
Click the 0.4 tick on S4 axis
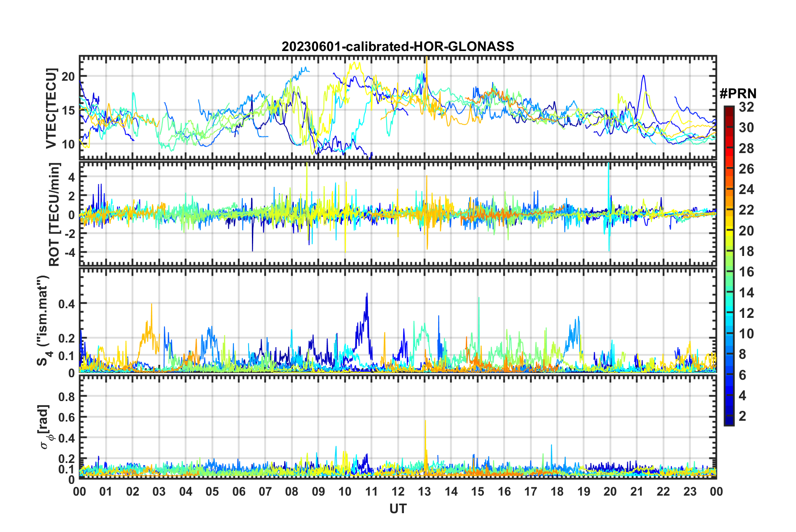click(x=67, y=303)
